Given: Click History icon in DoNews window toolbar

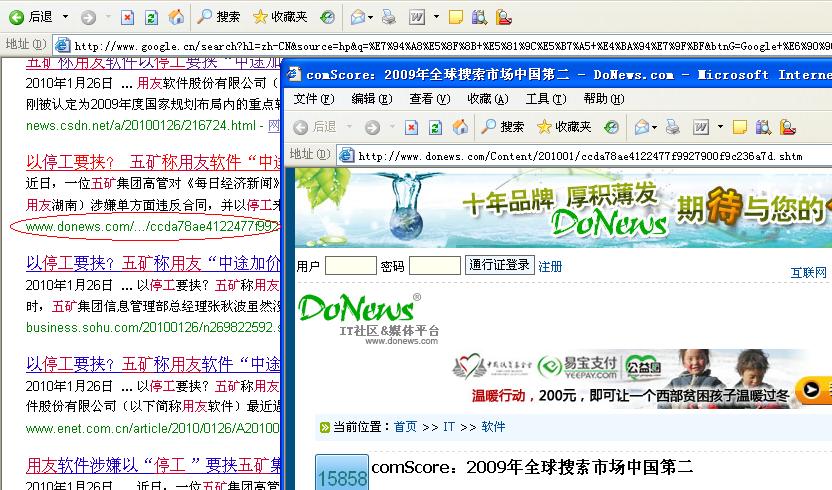Looking at the screenshot, I should (611, 127).
